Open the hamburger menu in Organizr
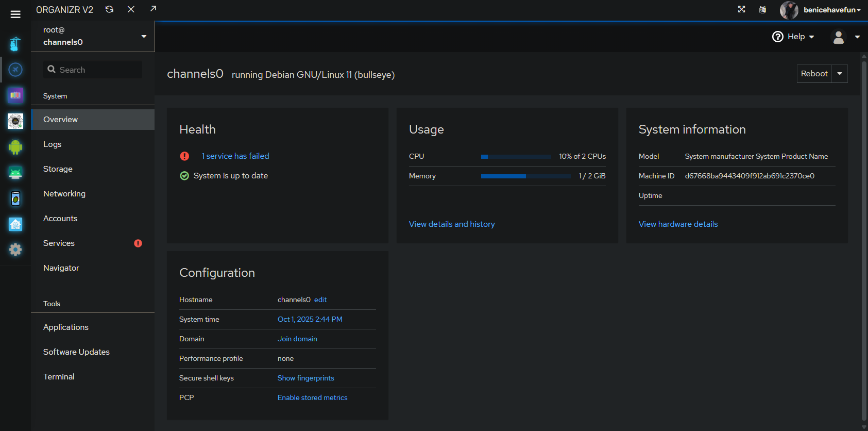Screen dimensions: 868x431 tap(15, 14)
